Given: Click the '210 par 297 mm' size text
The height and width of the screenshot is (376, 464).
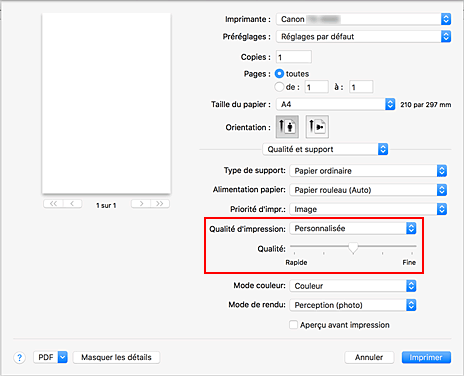Looking at the screenshot, I should pyautogui.click(x=426, y=105).
